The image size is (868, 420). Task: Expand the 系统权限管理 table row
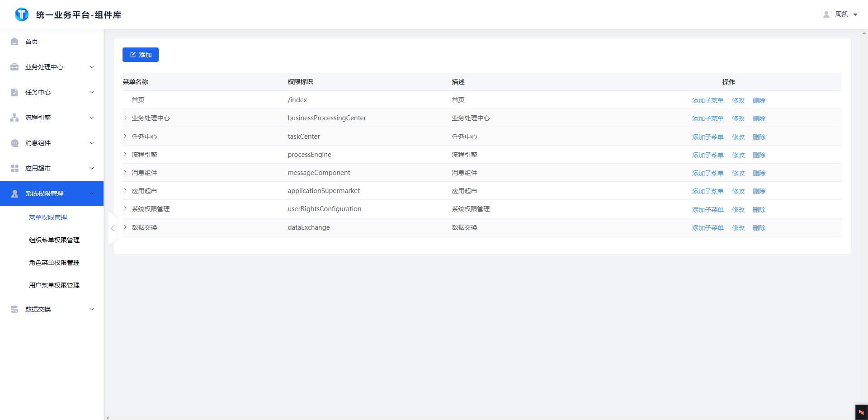(125, 208)
